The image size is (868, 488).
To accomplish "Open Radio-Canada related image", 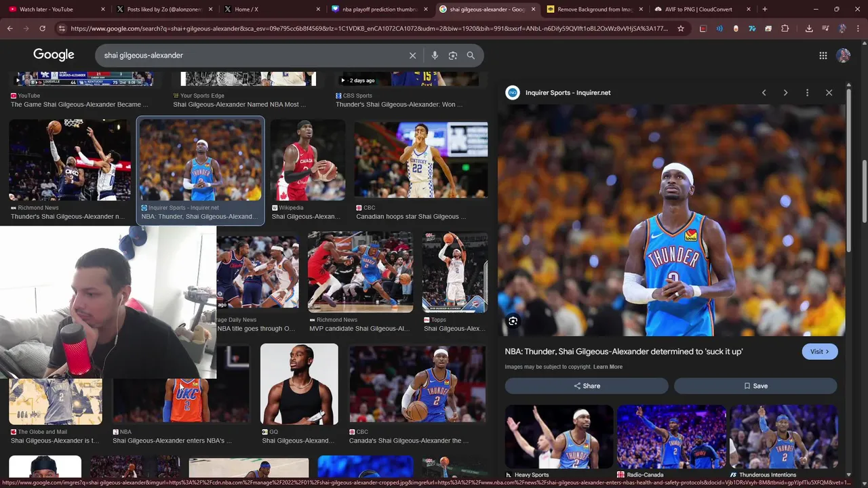I will (671, 436).
